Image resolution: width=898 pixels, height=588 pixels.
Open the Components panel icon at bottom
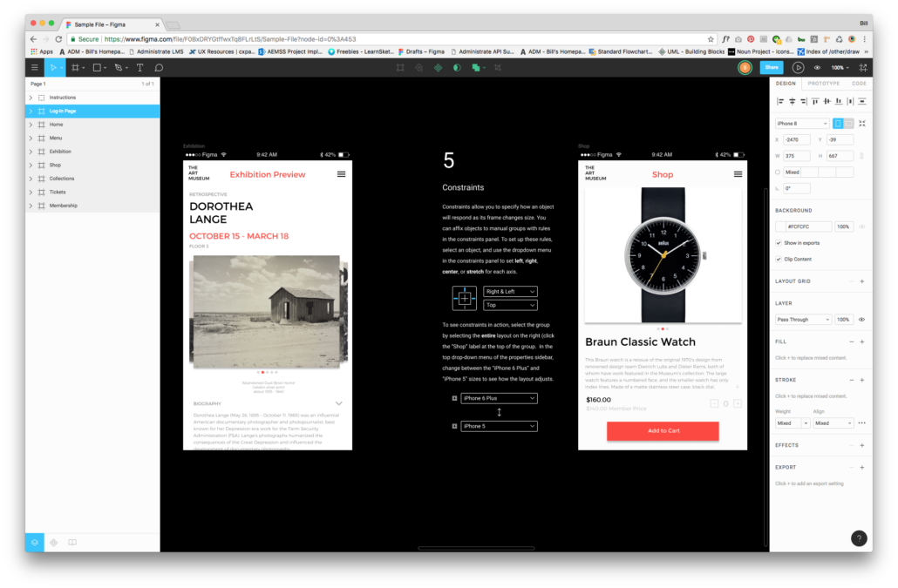click(x=54, y=542)
